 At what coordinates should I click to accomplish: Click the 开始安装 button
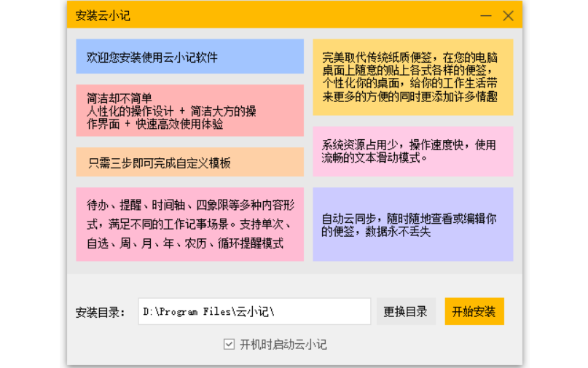pyautogui.click(x=474, y=311)
